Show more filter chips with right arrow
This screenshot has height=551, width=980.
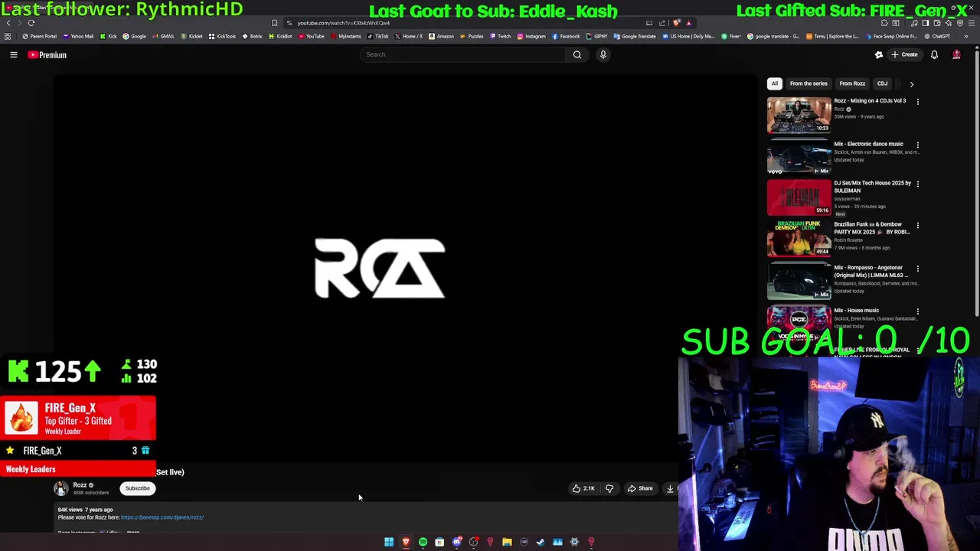911,84
